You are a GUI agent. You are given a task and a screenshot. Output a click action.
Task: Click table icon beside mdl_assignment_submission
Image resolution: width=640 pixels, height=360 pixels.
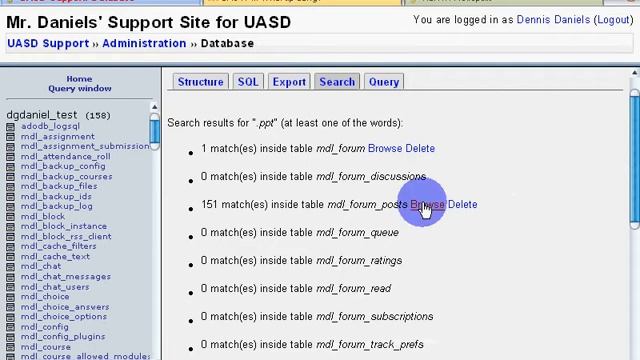tap(11, 147)
